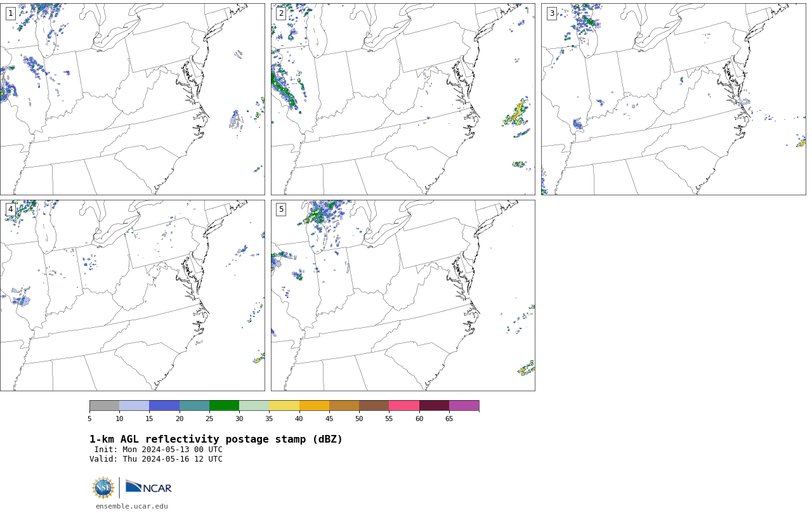This screenshot has height=513, width=812.
Task: Select the teal 20-25 dBZ swatch
Action: (x=194, y=406)
